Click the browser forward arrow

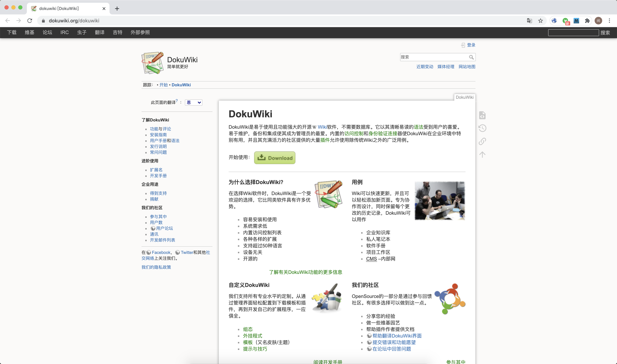click(19, 21)
